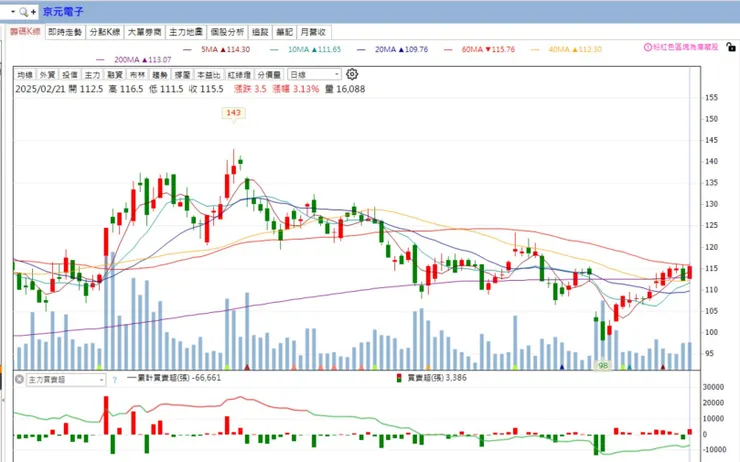Click the 5MA 114.30 legend text
This screenshot has width=740, height=462.
pos(226,50)
